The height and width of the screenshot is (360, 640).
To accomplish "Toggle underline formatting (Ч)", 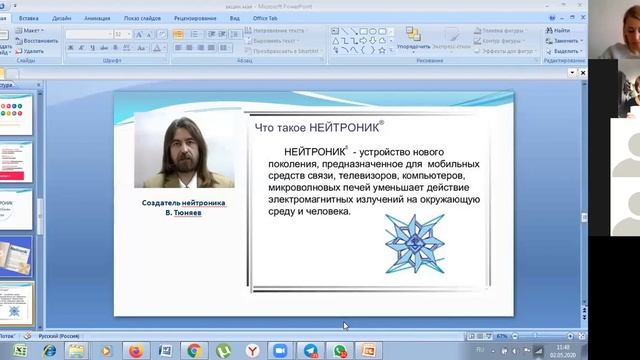I will click(x=93, y=48).
